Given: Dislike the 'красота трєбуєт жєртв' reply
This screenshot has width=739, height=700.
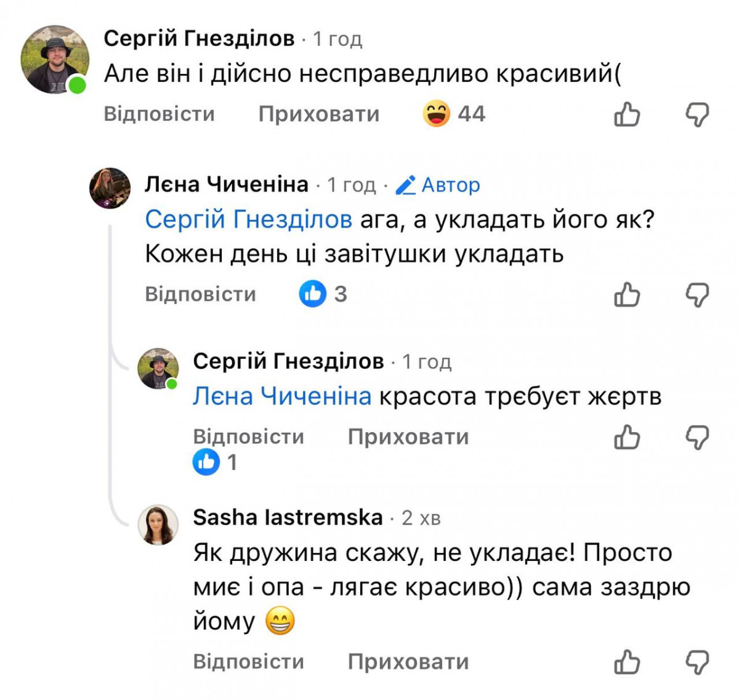Looking at the screenshot, I should tap(697, 437).
